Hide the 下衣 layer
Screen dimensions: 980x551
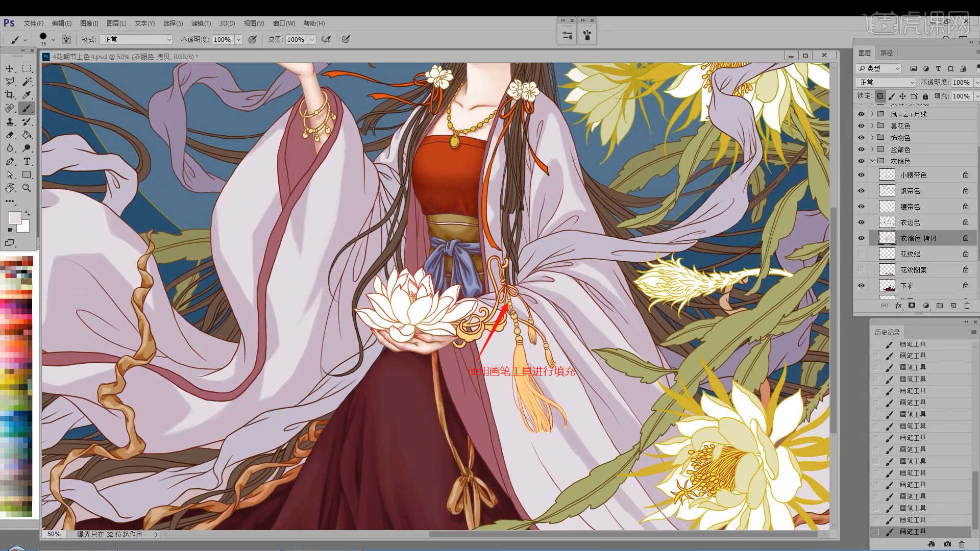862,286
